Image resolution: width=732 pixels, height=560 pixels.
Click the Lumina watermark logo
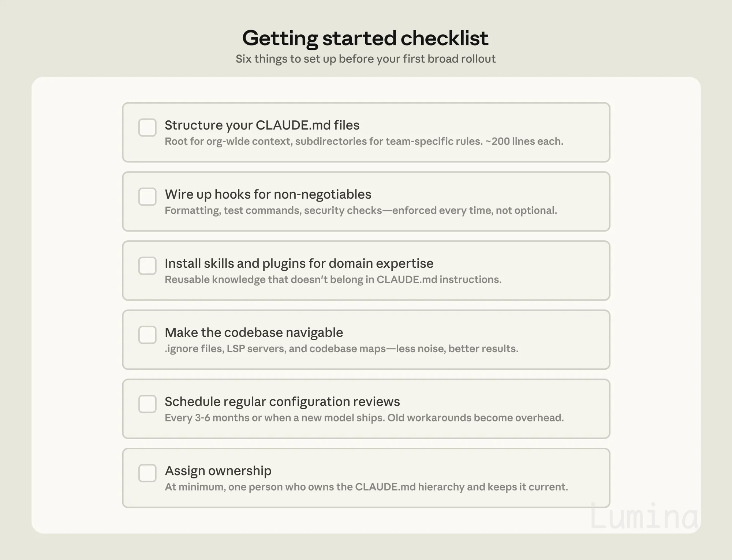coord(643,516)
